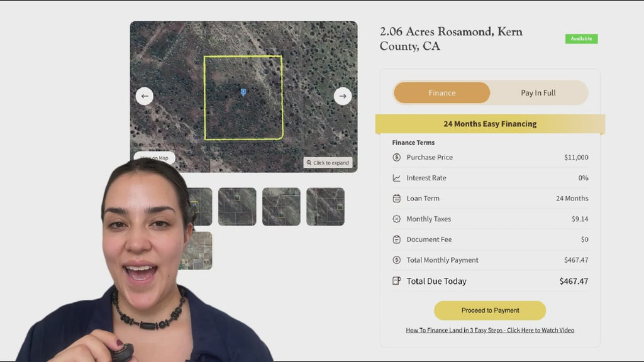644x362 pixels.
Task: Click the Monthly Taxes percent icon
Action: point(396,219)
